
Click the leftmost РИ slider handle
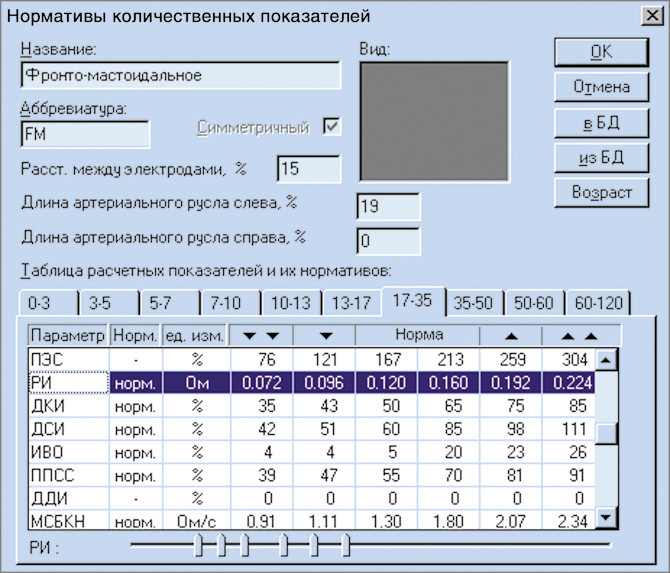[x=199, y=545]
